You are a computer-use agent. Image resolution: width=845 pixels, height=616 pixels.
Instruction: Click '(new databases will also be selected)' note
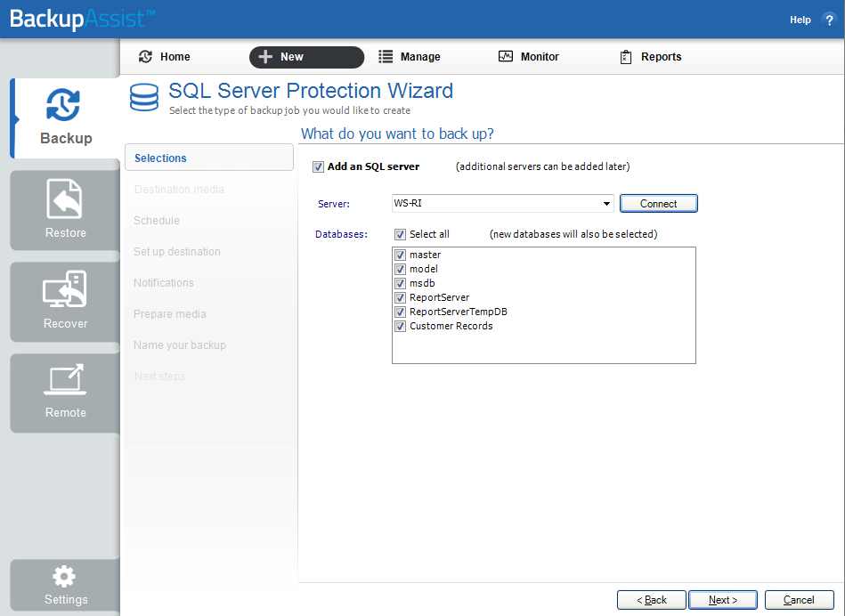tap(573, 234)
